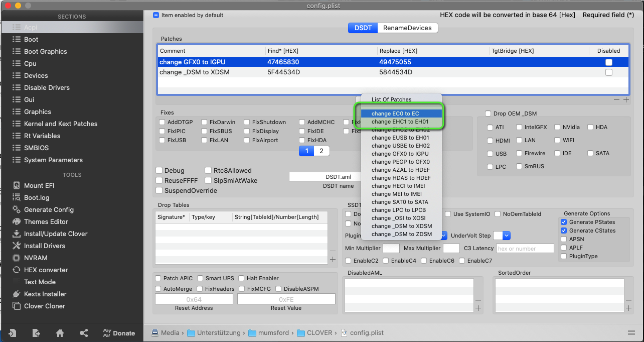Image resolution: width=644 pixels, height=342 pixels.
Task: Click the PayPal Donate button
Action: pyautogui.click(x=119, y=333)
